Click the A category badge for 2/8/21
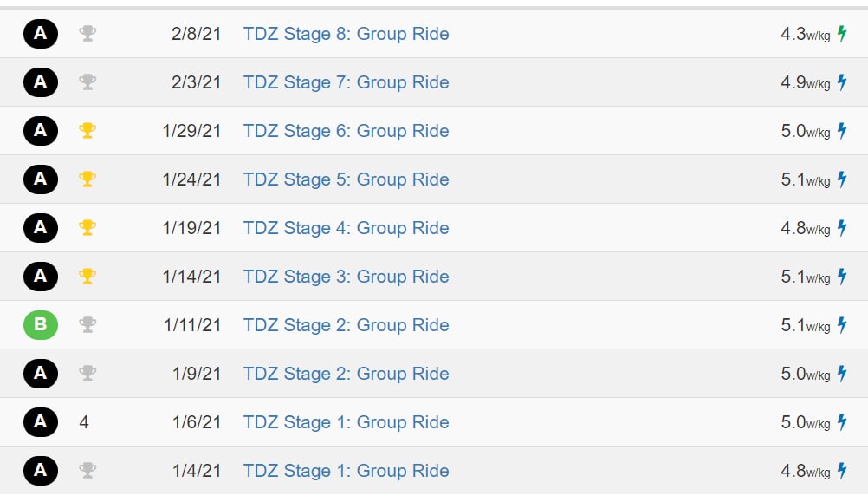 pos(41,33)
